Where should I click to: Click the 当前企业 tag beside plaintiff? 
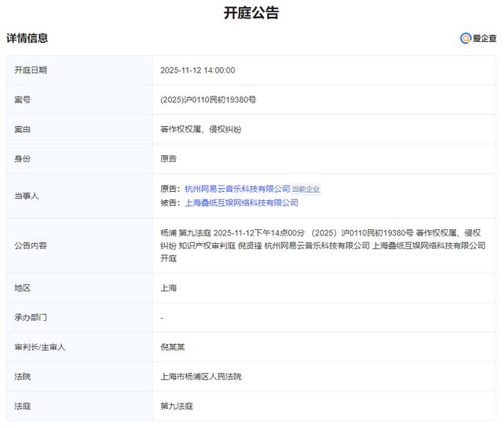tap(306, 189)
